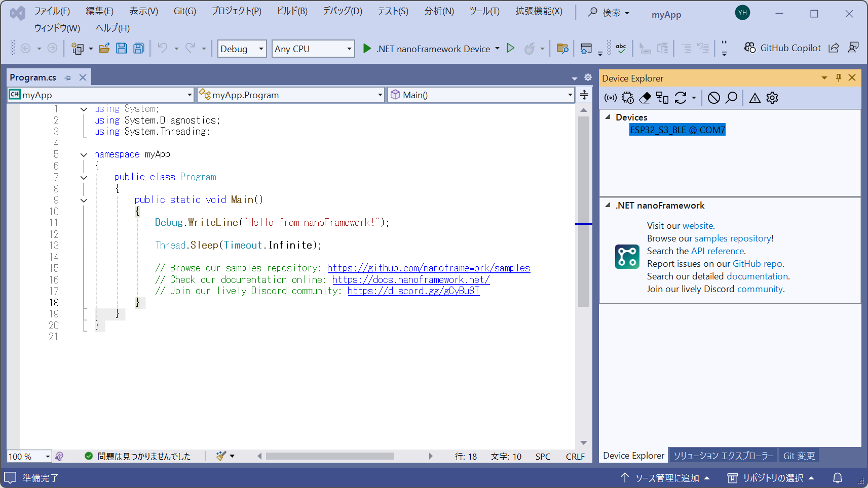Collapse the Devices tree node
Screen dimensions: 868x488
pos(608,117)
